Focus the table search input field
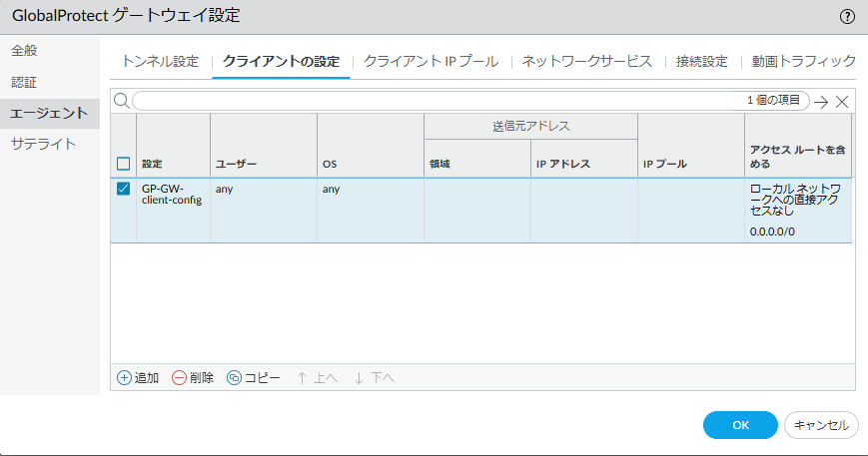Viewport: 868px width, 456px height. (470, 101)
